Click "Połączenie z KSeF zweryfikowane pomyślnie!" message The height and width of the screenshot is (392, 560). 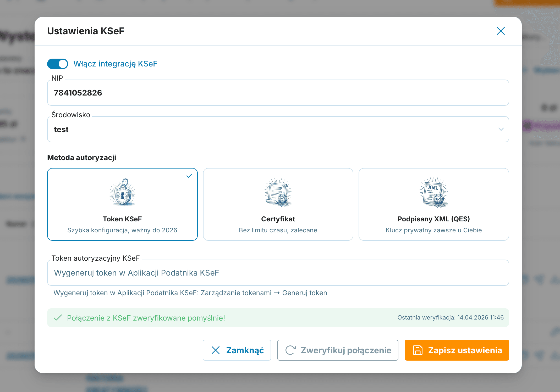(146, 318)
